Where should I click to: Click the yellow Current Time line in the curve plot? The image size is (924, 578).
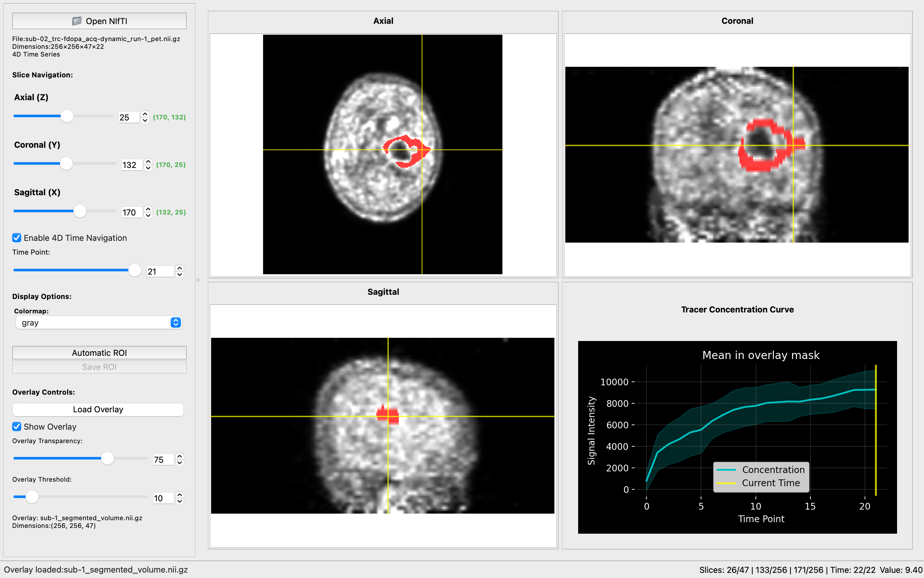click(876, 430)
